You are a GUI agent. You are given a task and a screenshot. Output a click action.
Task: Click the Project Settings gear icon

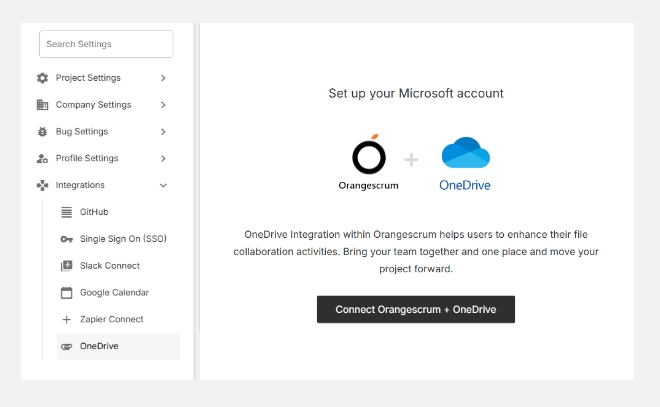(x=42, y=78)
